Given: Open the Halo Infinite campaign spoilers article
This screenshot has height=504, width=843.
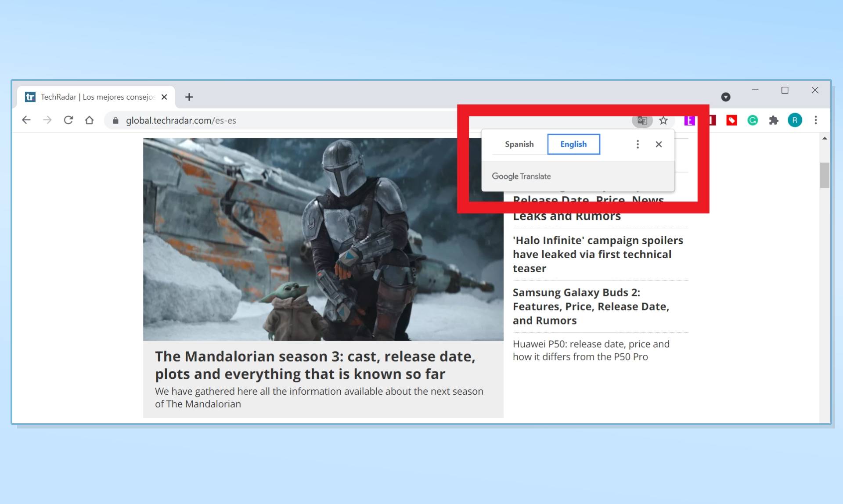Looking at the screenshot, I should [598, 254].
